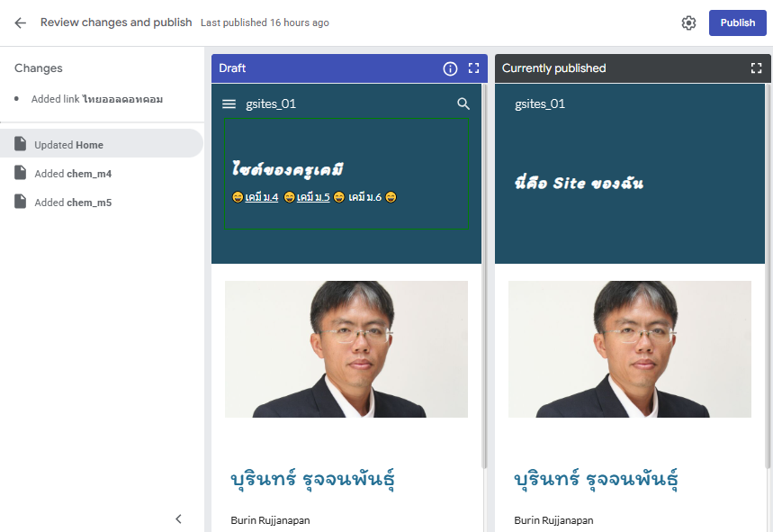This screenshot has height=532, width=773.
Task: Click Added link change entry
Action: click(x=96, y=99)
